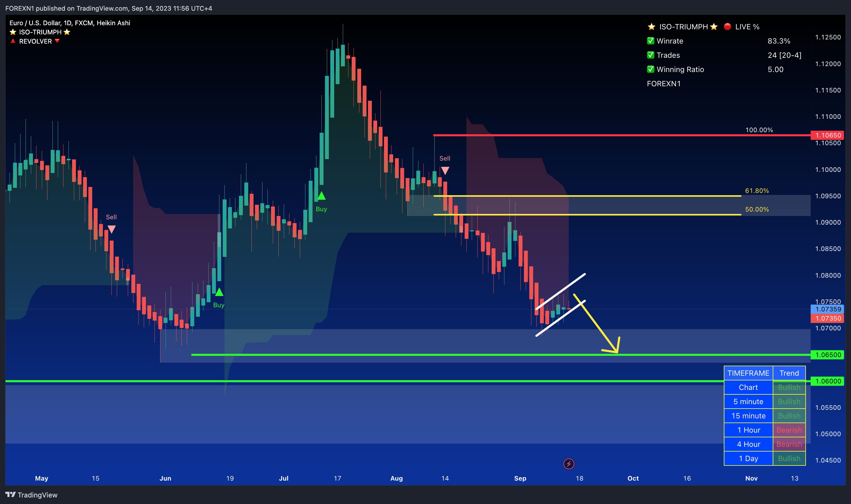The width and height of the screenshot is (851, 504).
Task: Click the star right of ISO-TRIUMPH legend
Action: (67, 32)
